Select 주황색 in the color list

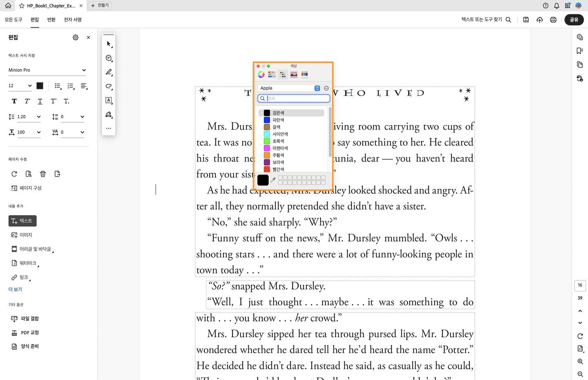291,155
